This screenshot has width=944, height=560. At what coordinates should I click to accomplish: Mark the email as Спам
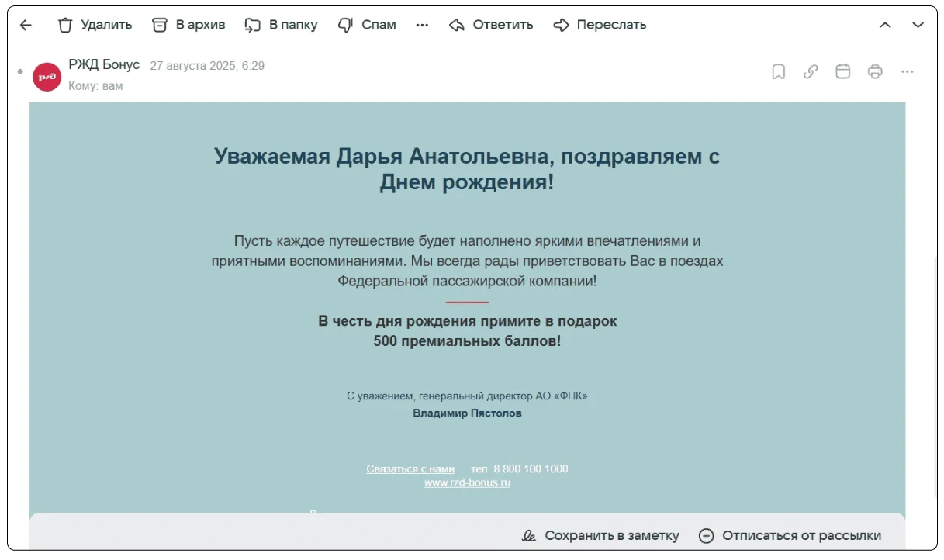(367, 25)
